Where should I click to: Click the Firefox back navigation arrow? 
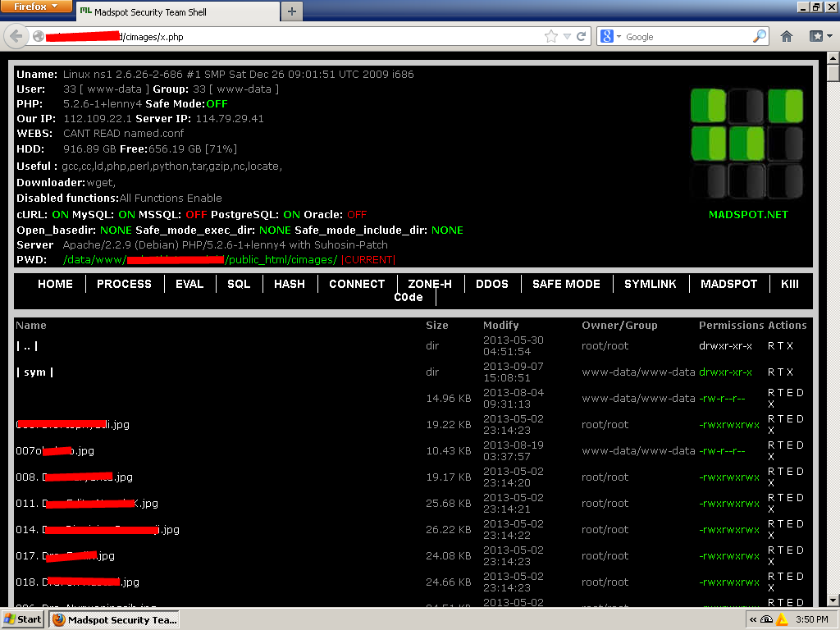(x=16, y=36)
